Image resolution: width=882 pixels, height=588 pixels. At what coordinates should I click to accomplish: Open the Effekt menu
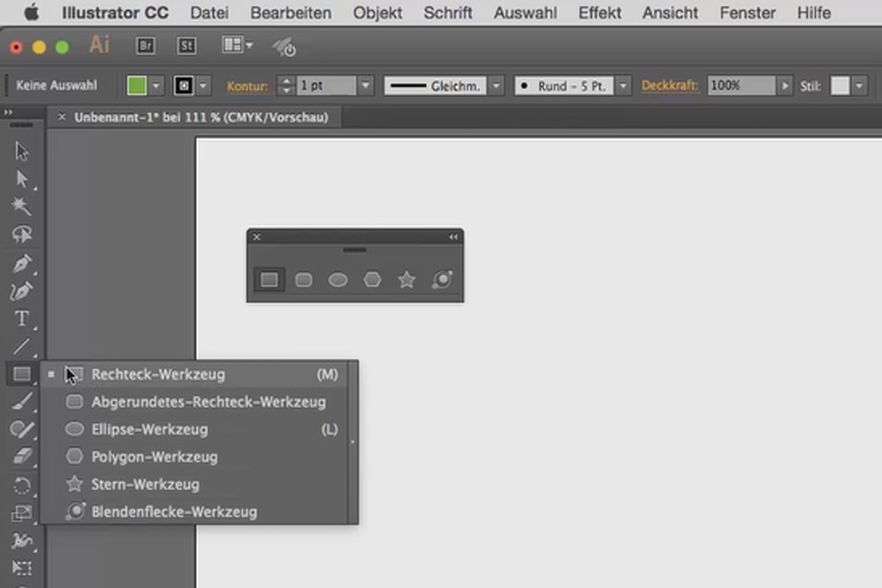click(x=600, y=12)
